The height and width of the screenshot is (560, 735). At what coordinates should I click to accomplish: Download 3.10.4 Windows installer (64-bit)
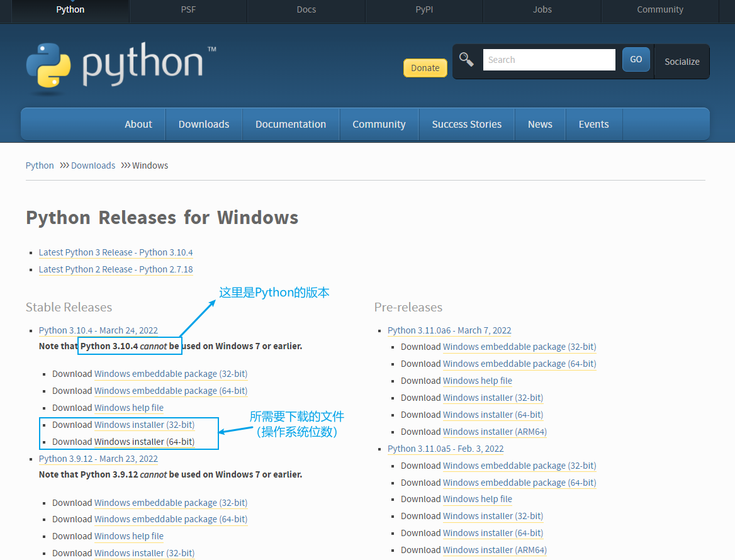pos(144,442)
